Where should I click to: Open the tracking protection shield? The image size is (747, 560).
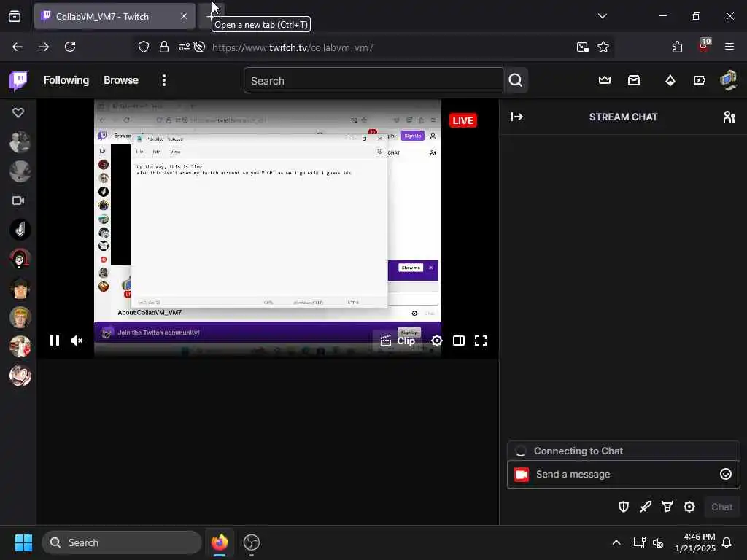point(144,47)
